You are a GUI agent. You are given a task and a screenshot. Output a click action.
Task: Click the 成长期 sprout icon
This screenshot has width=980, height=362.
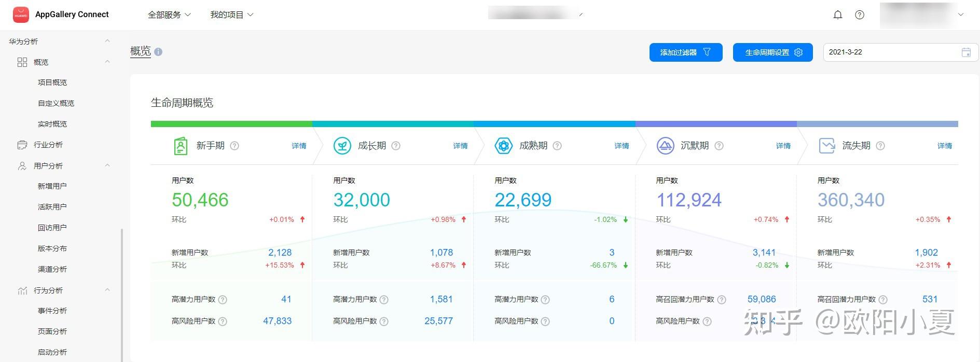coord(342,146)
